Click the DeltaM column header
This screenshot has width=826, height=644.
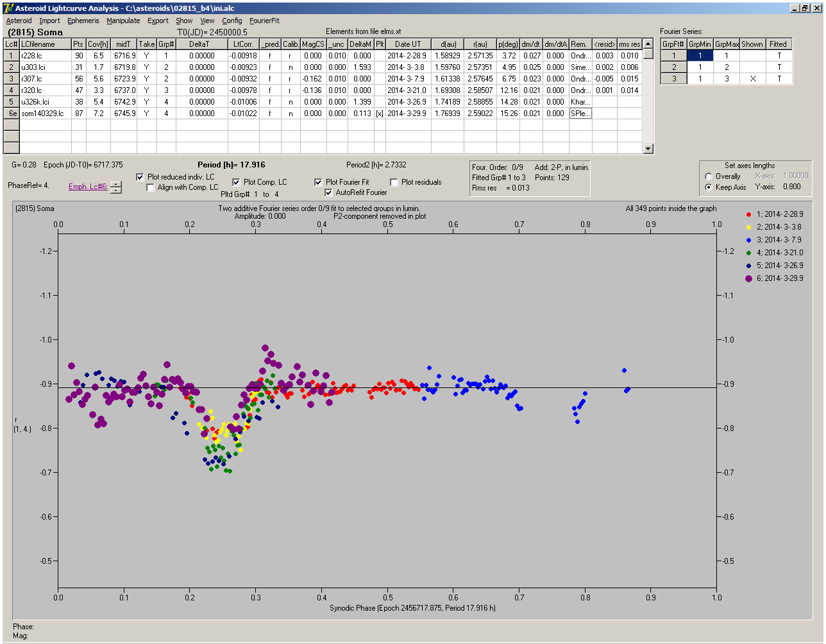coord(360,44)
